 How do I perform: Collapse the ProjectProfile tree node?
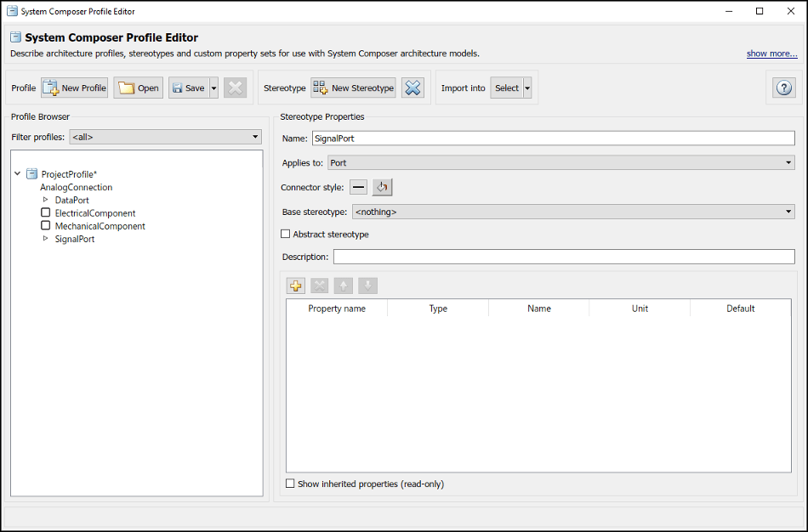[17, 173]
